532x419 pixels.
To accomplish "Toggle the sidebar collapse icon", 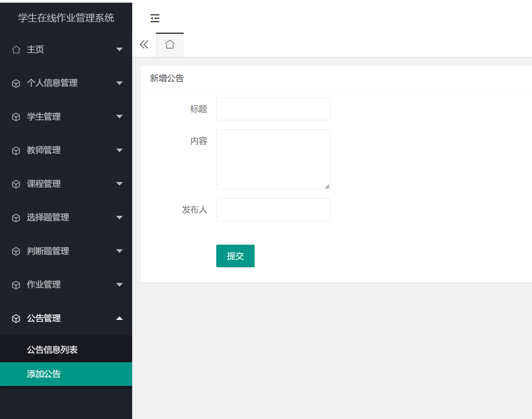I will pos(155,18).
